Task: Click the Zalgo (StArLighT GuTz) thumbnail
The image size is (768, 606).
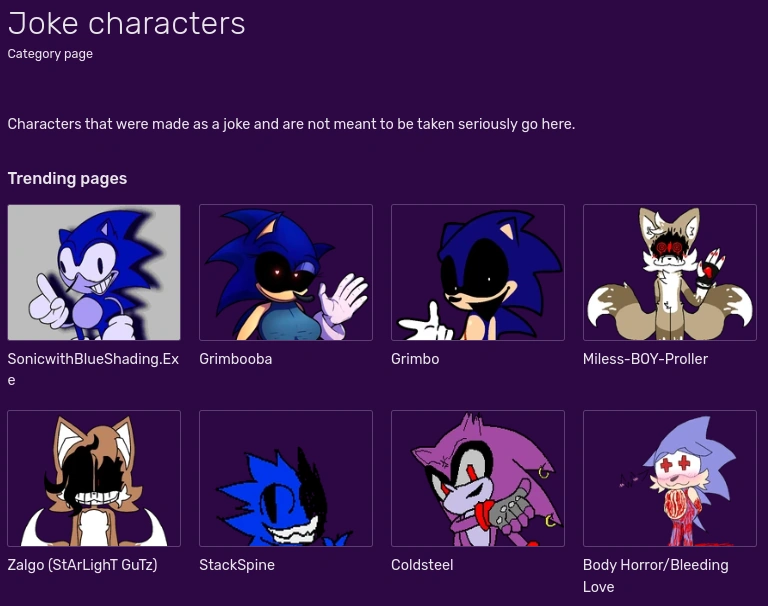Action: pyautogui.click(x=94, y=478)
